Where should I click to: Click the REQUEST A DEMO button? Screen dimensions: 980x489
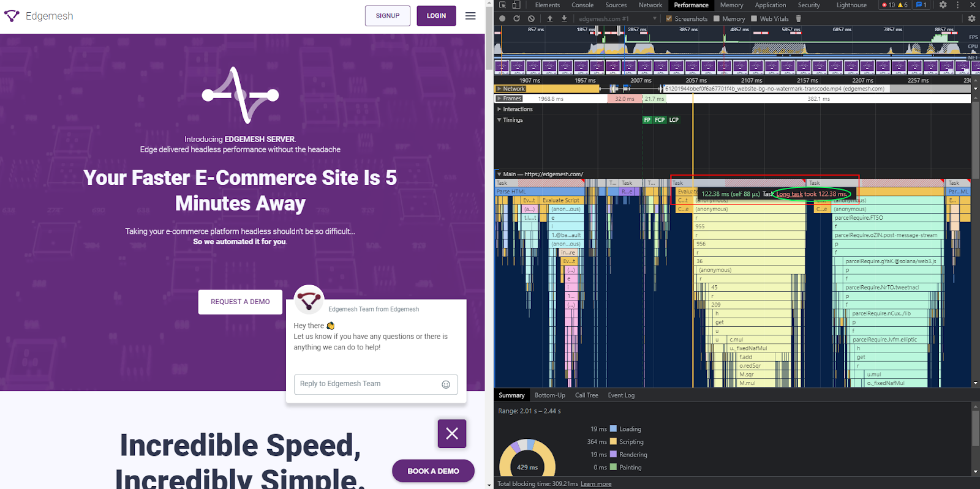click(x=240, y=302)
